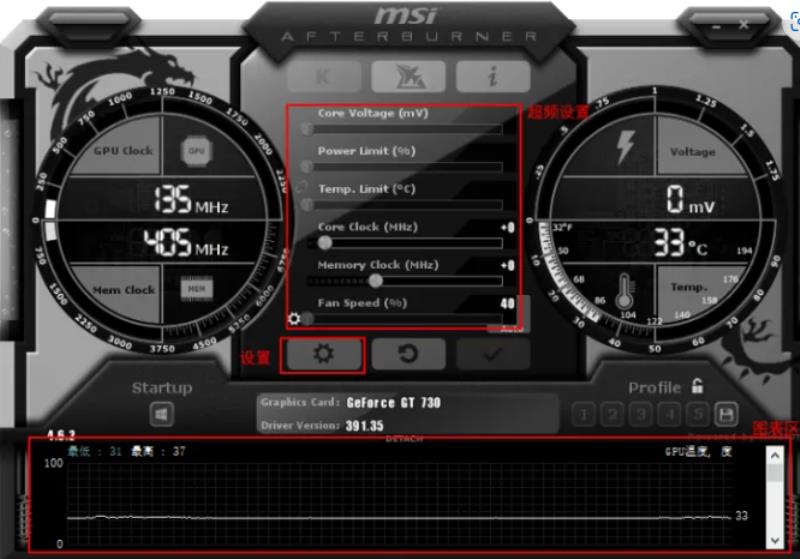Click the Core Clock slider handle

tap(324, 243)
